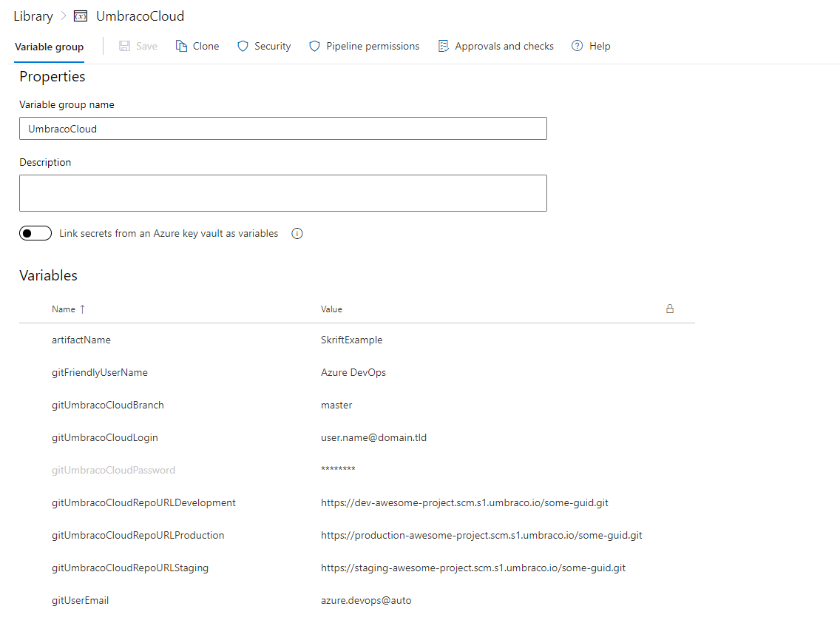
Task: Open the Help menu
Action: click(x=591, y=46)
